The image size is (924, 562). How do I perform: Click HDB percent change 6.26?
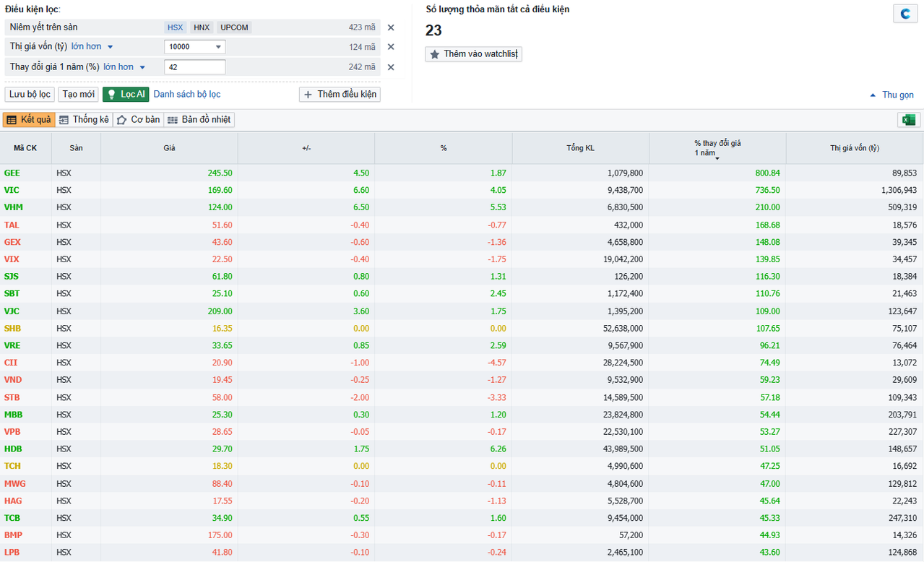[x=498, y=449]
